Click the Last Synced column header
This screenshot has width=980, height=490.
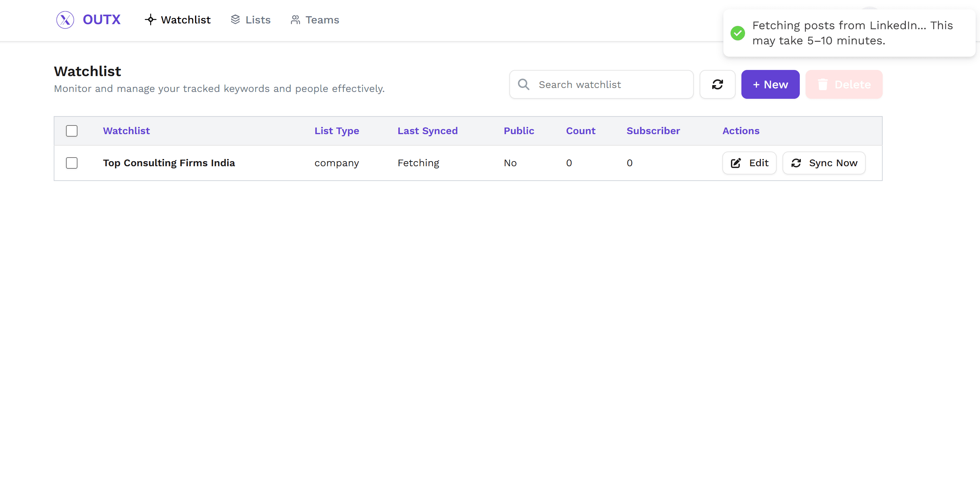pos(427,131)
